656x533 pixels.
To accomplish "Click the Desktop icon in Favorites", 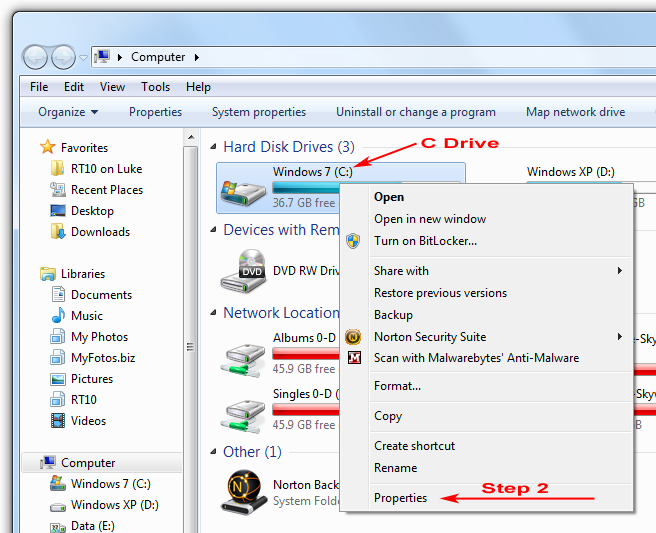I will coord(58,210).
